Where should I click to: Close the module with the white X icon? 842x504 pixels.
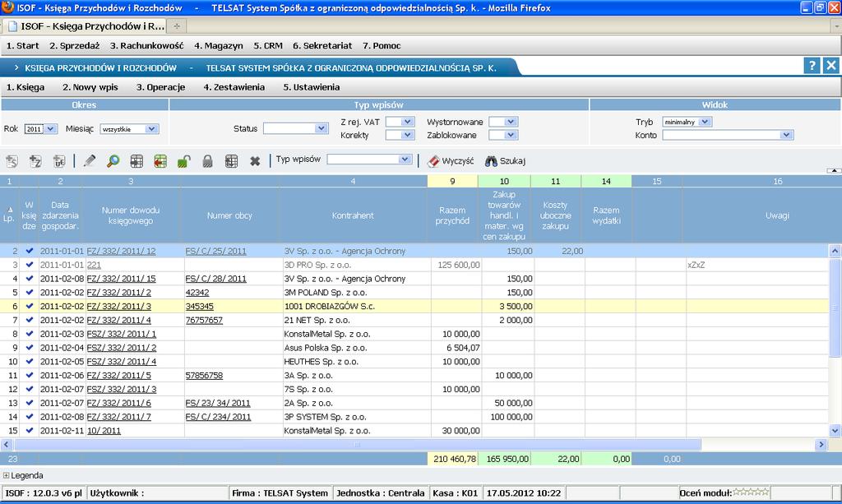click(x=831, y=66)
